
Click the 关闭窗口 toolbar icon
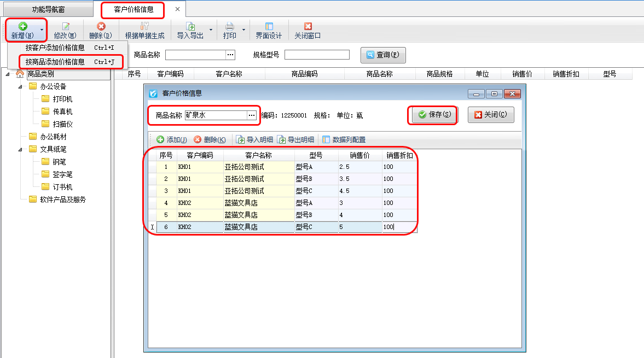(x=308, y=26)
